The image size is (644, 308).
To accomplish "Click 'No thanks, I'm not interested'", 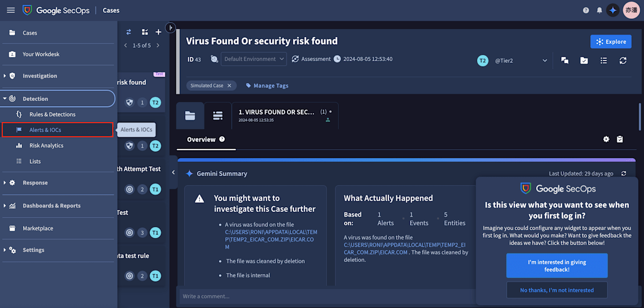I will (557, 290).
